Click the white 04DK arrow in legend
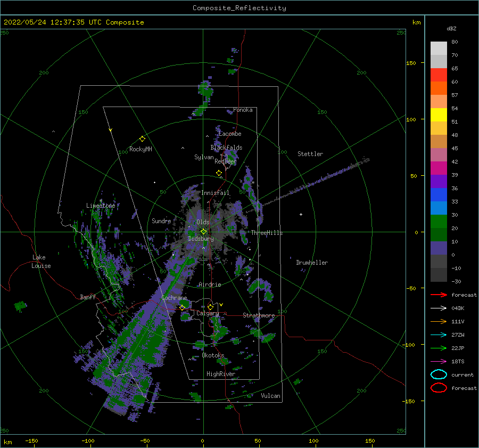Screen dimensions: 479x448 439,308
